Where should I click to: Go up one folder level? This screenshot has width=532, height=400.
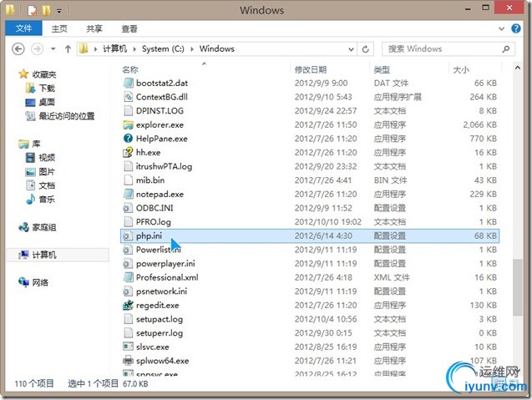tap(68, 49)
